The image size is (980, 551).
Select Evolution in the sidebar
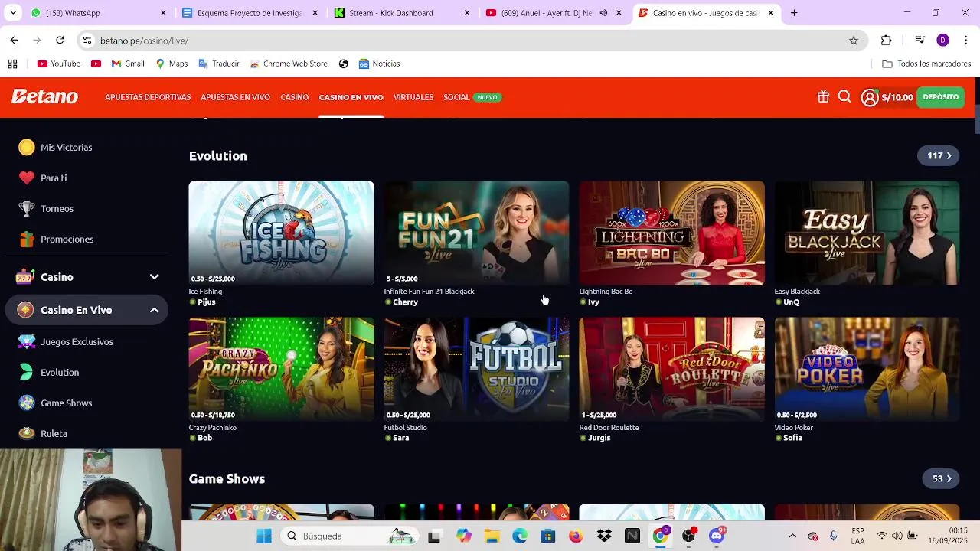pos(50,372)
